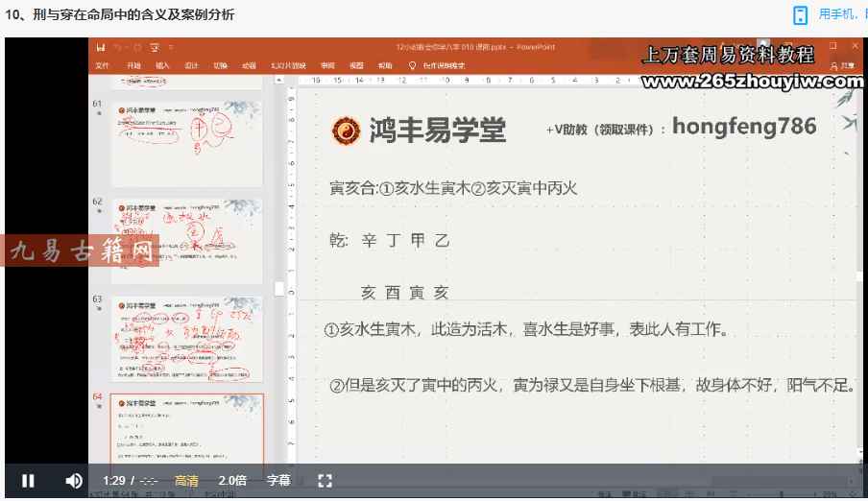Open the 文件 menu in PowerPoint
The width and height of the screenshot is (868, 501).
coord(103,65)
